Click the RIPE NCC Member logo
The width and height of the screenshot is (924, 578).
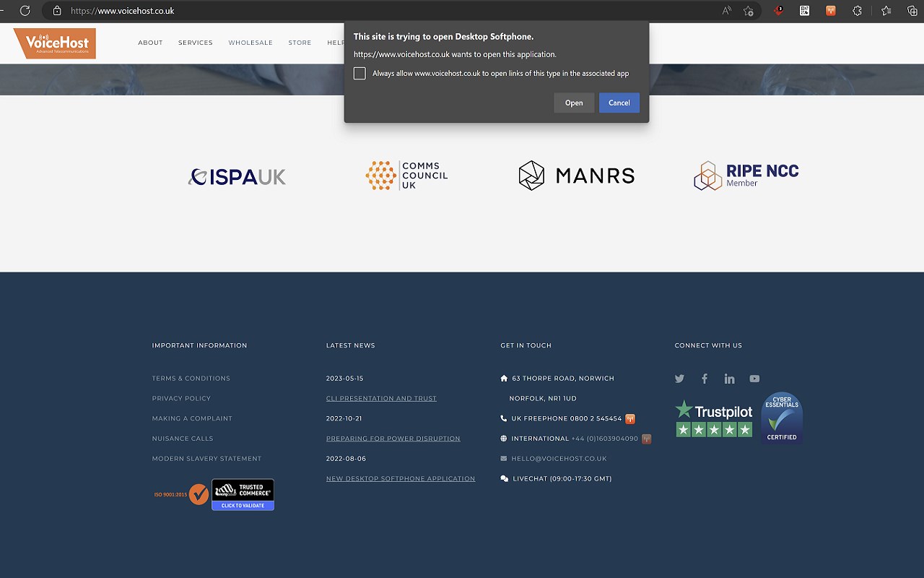point(746,176)
